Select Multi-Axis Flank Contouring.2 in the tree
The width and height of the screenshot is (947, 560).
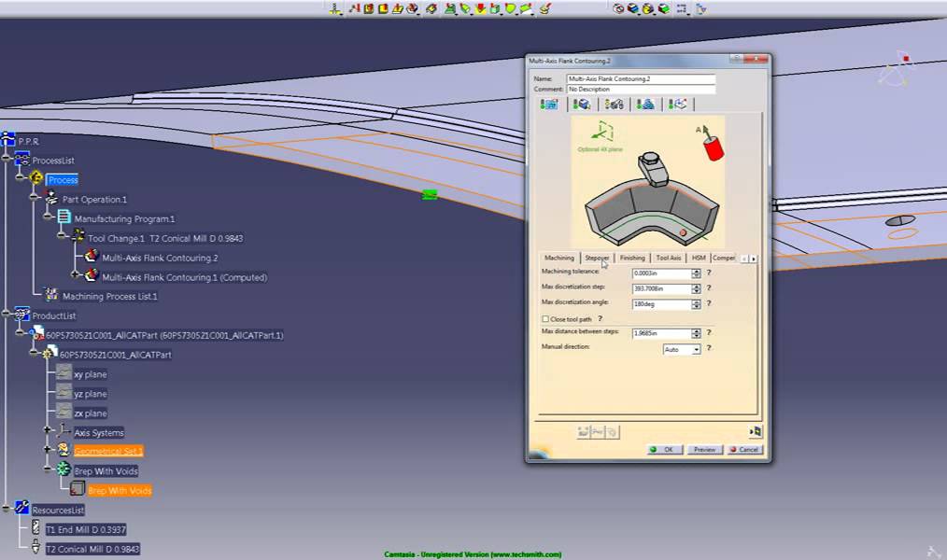tap(160, 258)
